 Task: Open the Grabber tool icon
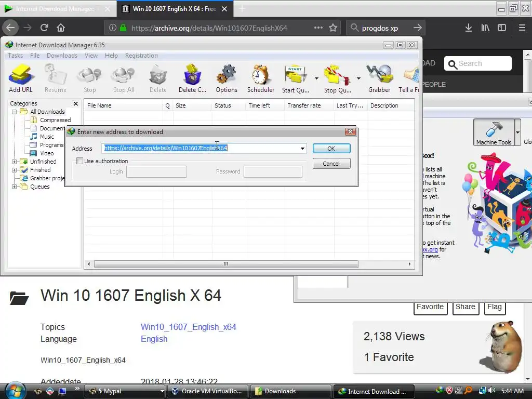tap(379, 78)
